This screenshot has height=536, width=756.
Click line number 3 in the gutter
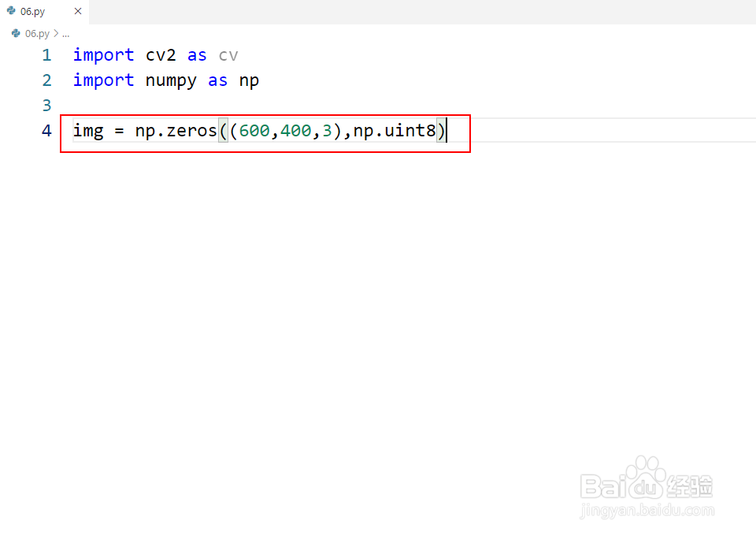pyautogui.click(x=46, y=105)
